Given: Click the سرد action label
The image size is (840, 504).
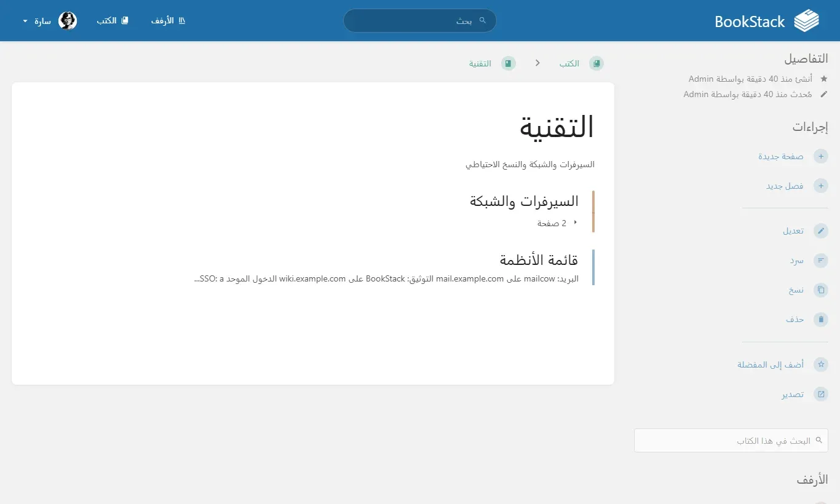Looking at the screenshot, I should pos(797,261).
